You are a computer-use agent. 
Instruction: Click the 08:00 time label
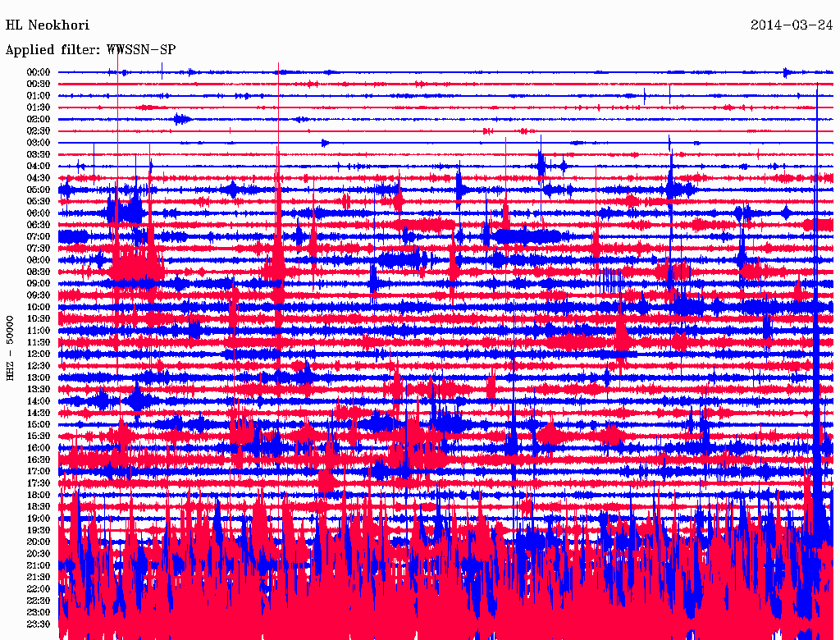pyautogui.click(x=39, y=260)
